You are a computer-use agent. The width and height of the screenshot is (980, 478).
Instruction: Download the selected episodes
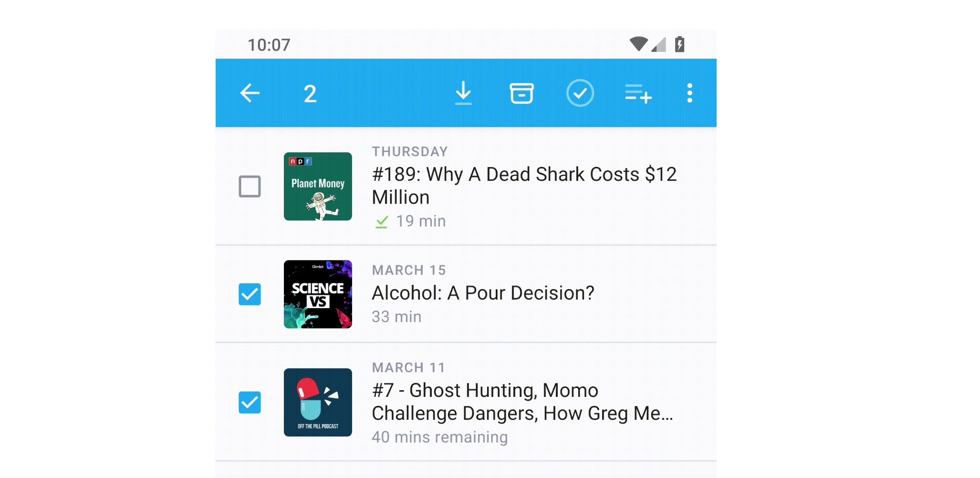click(x=462, y=94)
